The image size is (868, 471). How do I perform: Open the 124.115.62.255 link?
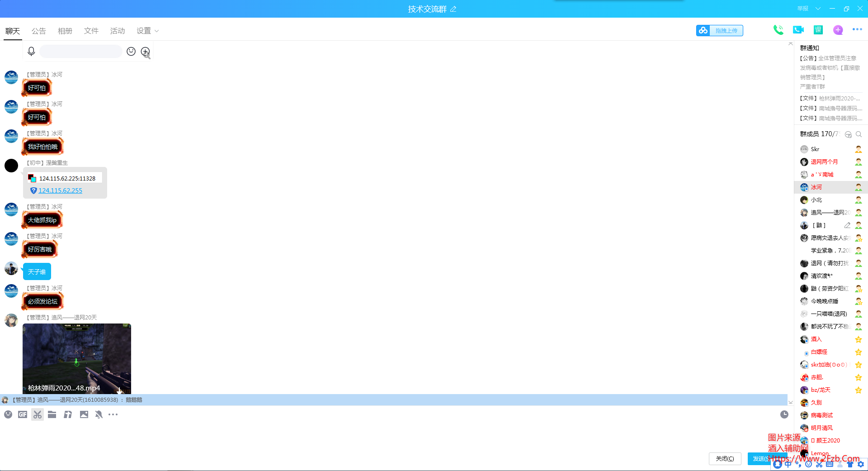[61, 190]
